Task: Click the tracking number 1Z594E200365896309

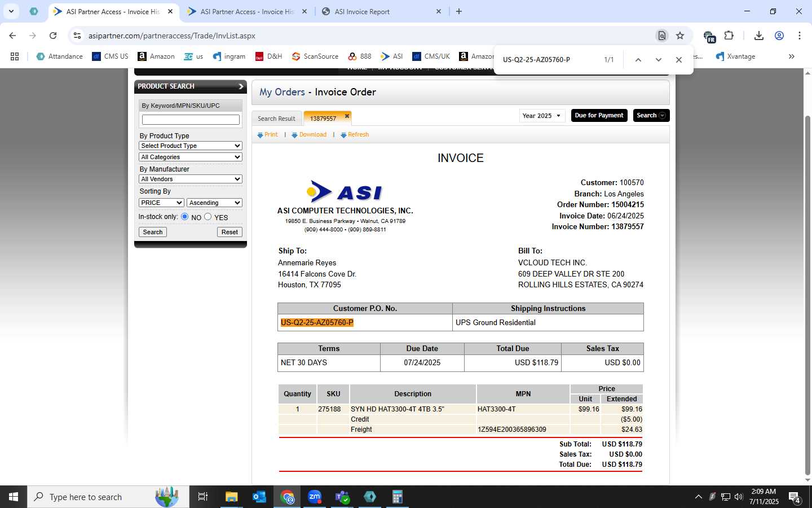Action: pos(511,430)
